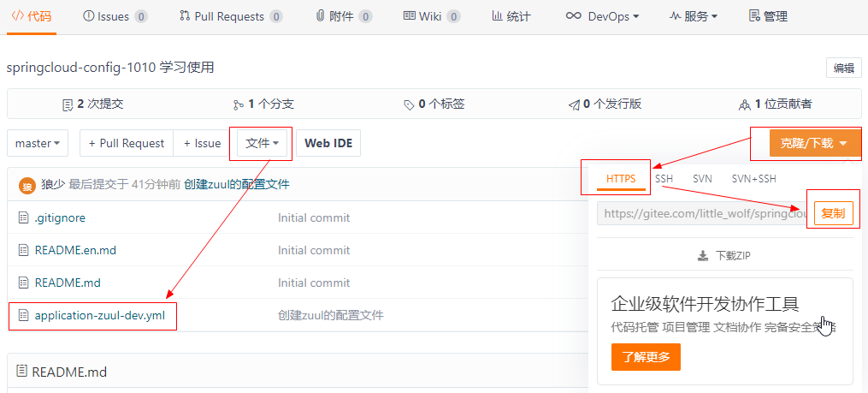Click README.md row file icon
This screenshot has width=868, height=393.
click(x=23, y=283)
